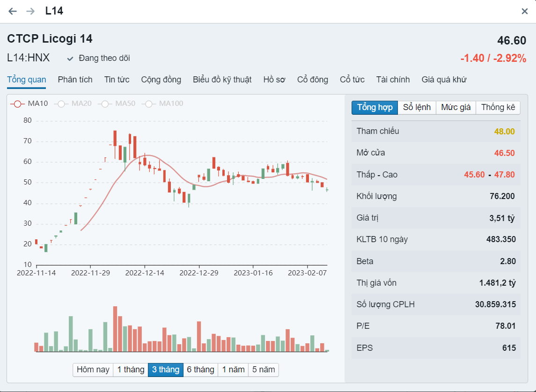Click the tallest red volume bar
Screen dimensions: 536x392
point(115,329)
